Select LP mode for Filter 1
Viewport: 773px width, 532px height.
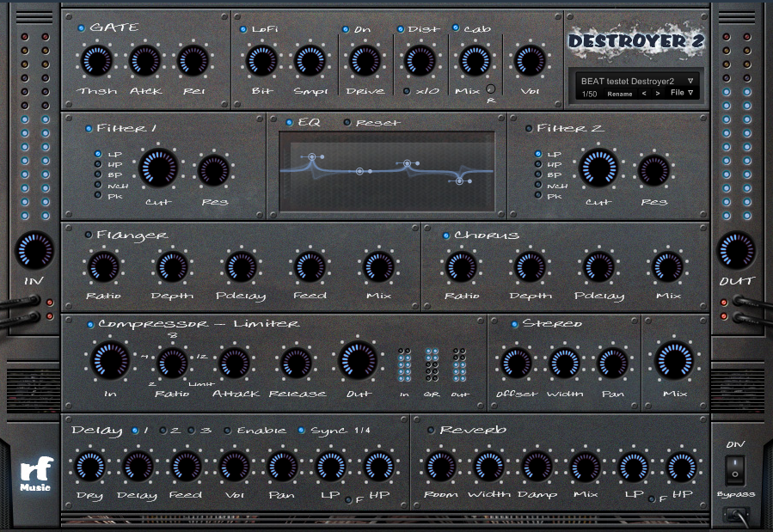pyautogui.click(x=98, y=154)
